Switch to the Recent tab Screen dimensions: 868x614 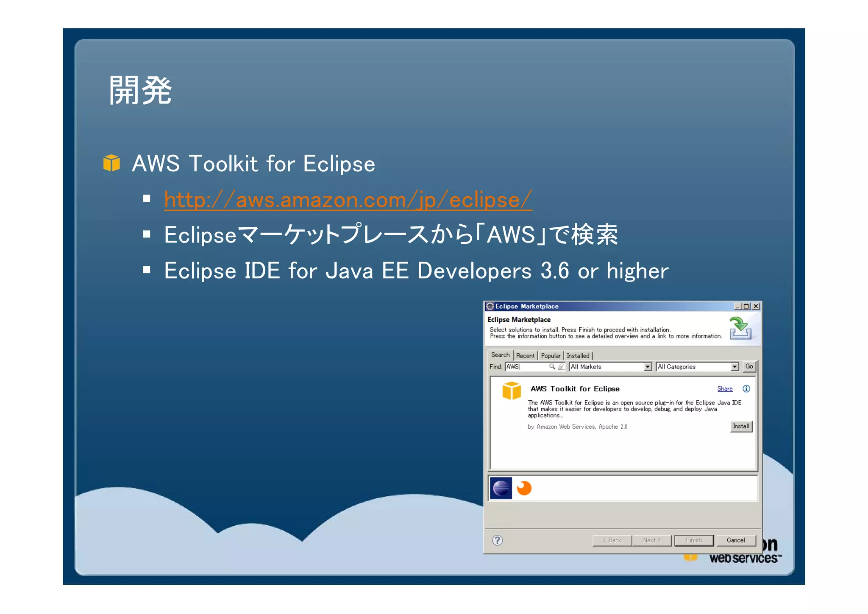coord(525,356)
